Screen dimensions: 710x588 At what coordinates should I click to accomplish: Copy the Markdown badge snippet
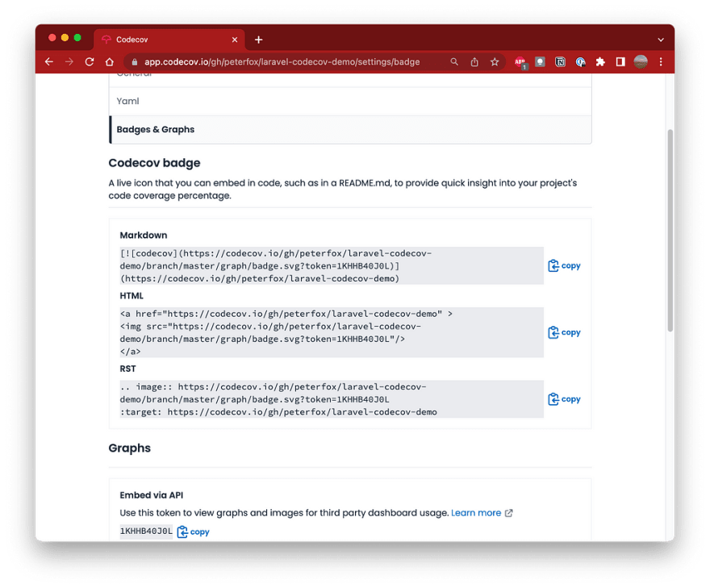point(564,265)
